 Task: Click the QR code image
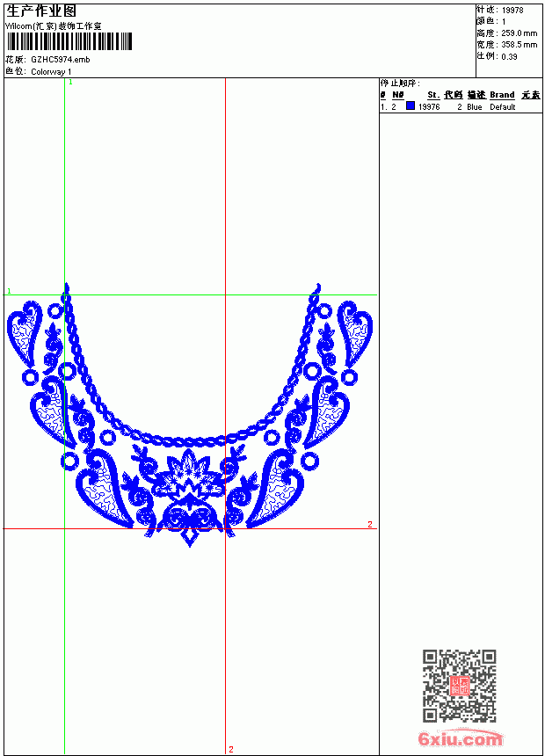pyautogui.click(x=460, y=686)
